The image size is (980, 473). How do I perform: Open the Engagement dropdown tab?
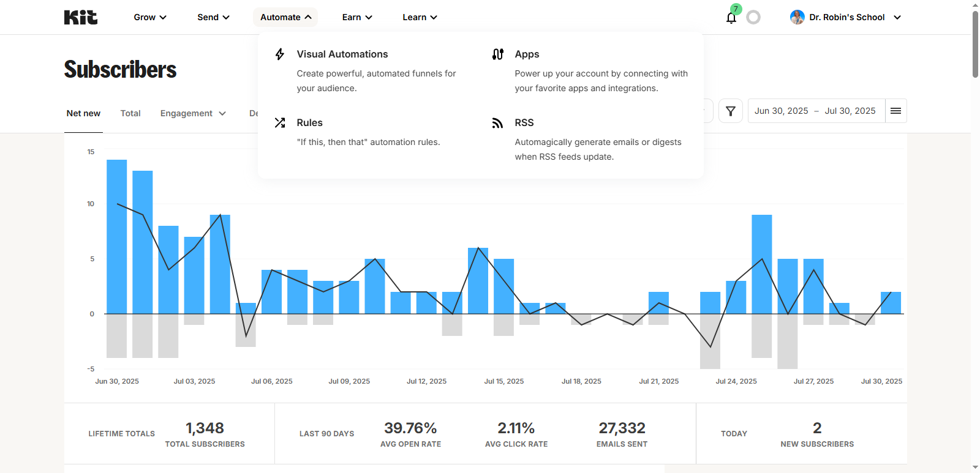coord(193,113)
